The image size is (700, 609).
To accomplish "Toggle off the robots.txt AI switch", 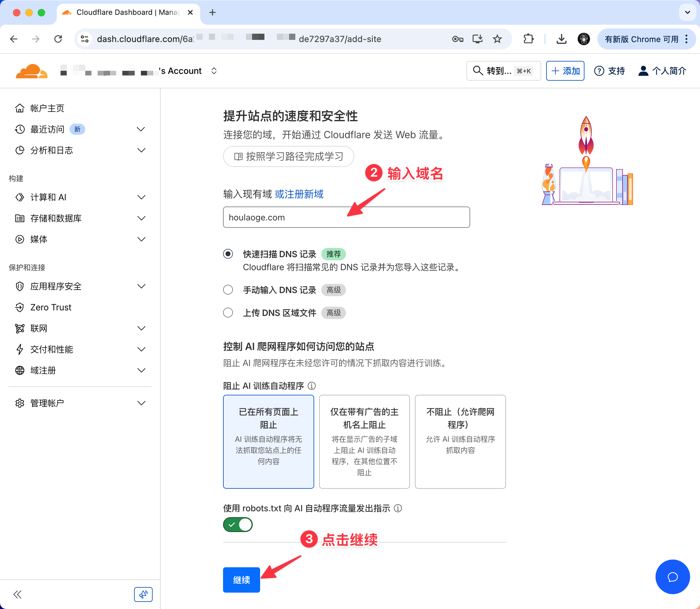I will pos(238,524).
